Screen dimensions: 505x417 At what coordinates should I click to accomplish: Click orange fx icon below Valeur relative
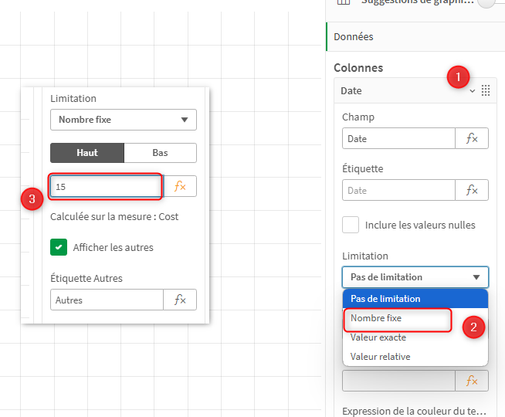point(472,380)
